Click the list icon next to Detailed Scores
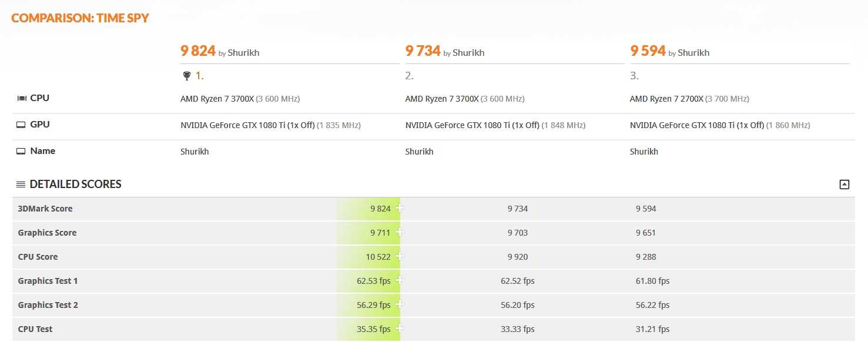868x342 pixels. point(21,185)
